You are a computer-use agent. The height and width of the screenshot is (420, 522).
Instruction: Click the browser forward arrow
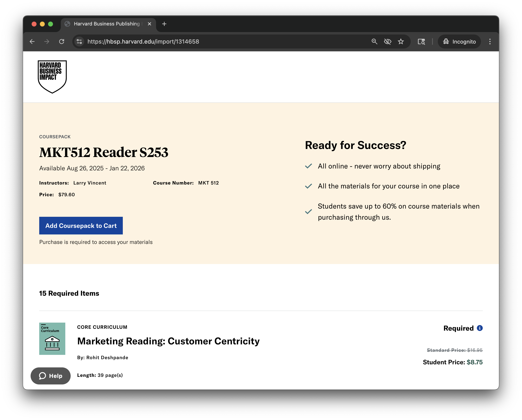click(47, 42)
